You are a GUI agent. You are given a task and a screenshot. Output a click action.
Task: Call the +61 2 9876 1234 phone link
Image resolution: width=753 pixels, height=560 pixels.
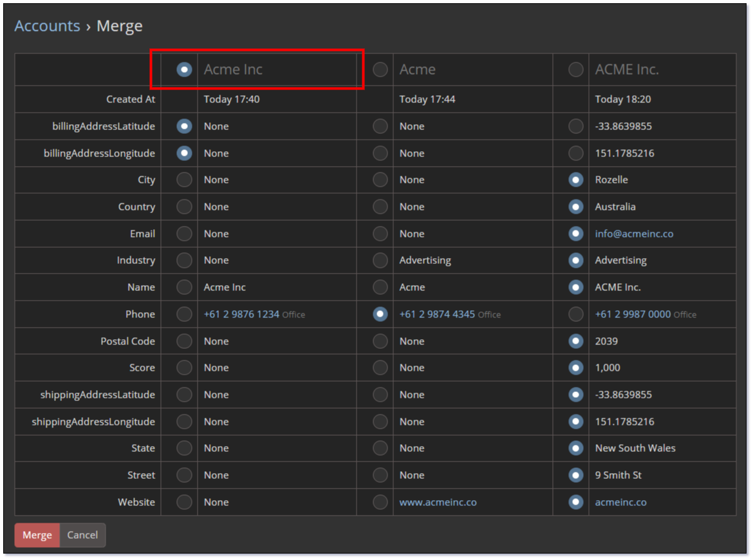point(241,314)
